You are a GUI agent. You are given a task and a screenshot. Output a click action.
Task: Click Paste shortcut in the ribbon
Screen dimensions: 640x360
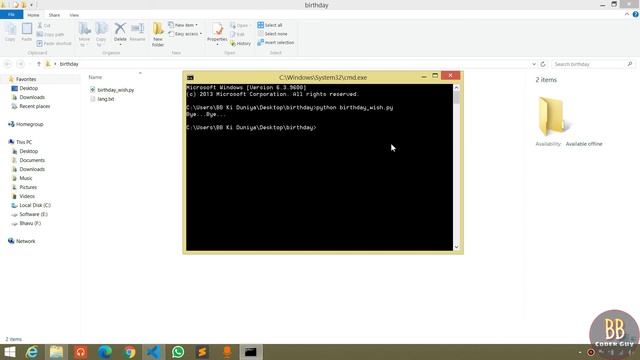click(54, 43)
